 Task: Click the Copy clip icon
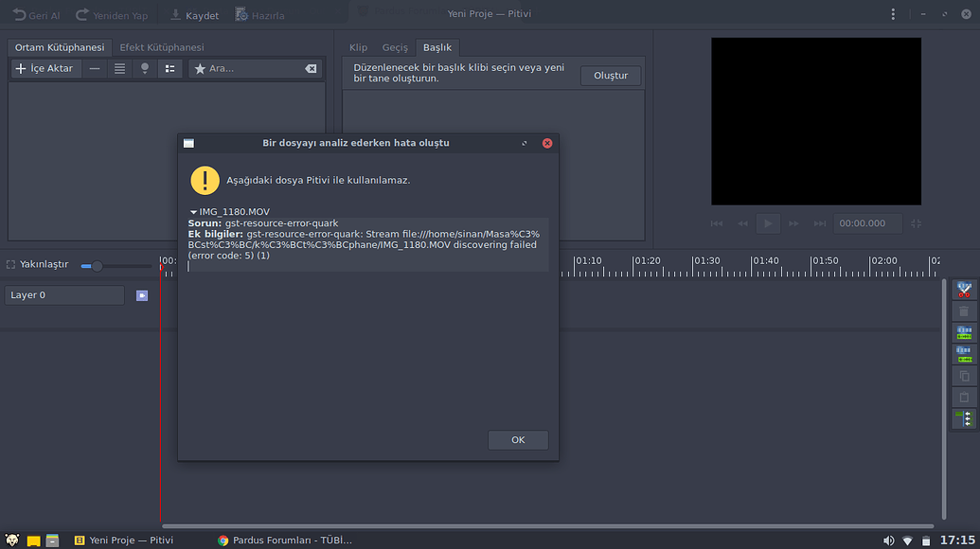964,376
